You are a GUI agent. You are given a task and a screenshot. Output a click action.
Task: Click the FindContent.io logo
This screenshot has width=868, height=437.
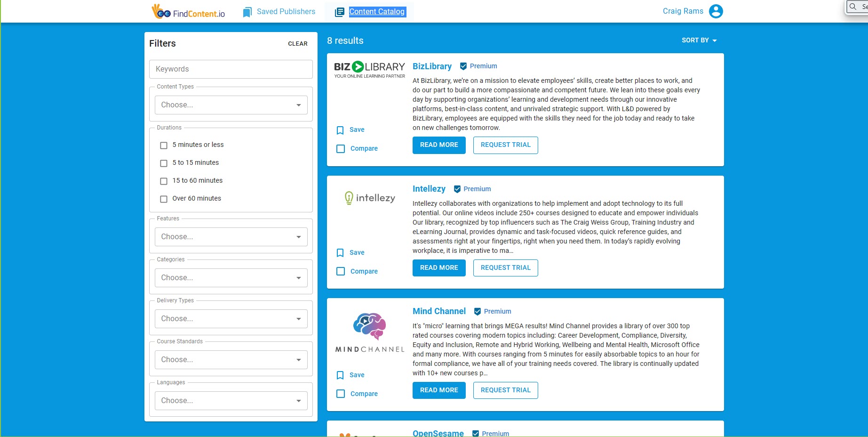click(188, 12)
